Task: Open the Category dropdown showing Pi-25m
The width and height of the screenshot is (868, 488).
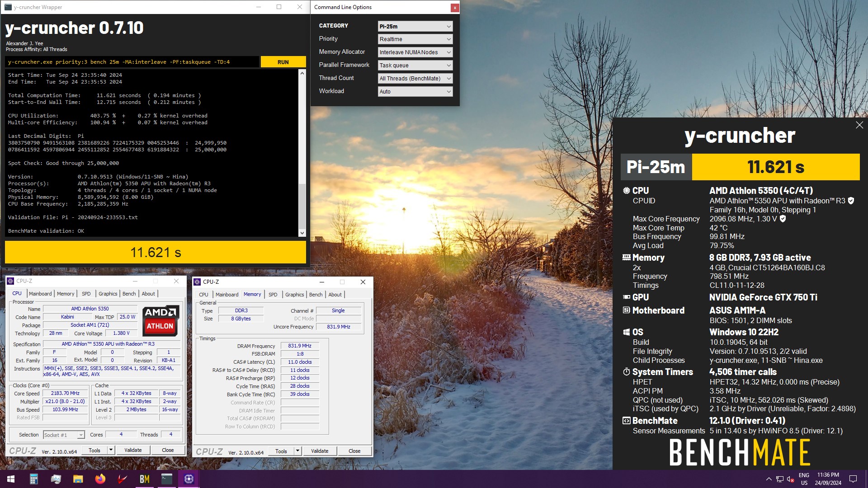Action: 415,26
